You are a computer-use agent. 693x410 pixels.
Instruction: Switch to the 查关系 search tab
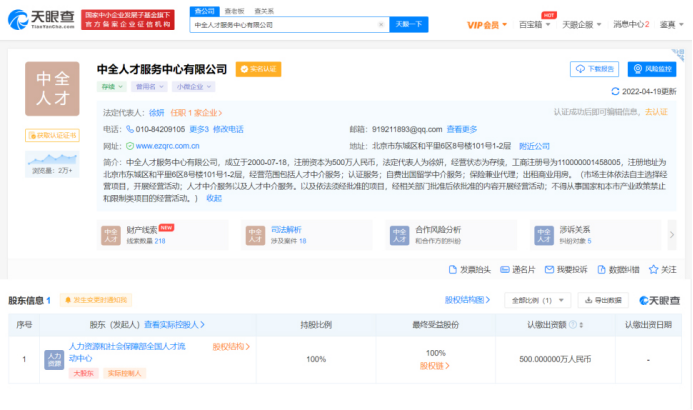pos(262,10)
